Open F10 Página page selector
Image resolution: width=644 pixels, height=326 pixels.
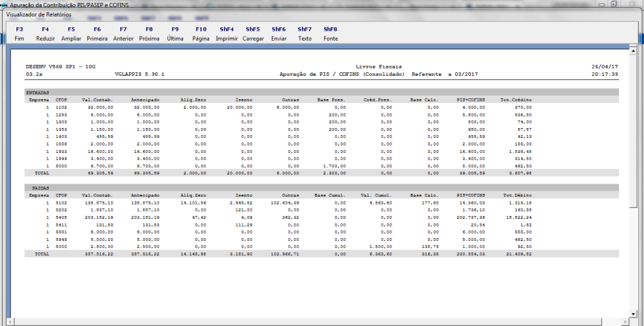(201, 34)
